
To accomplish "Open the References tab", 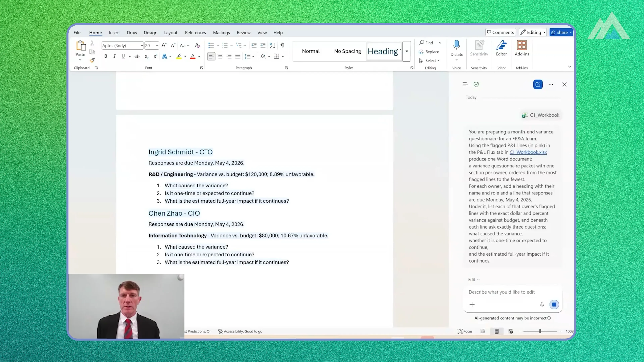I will 196,33.
